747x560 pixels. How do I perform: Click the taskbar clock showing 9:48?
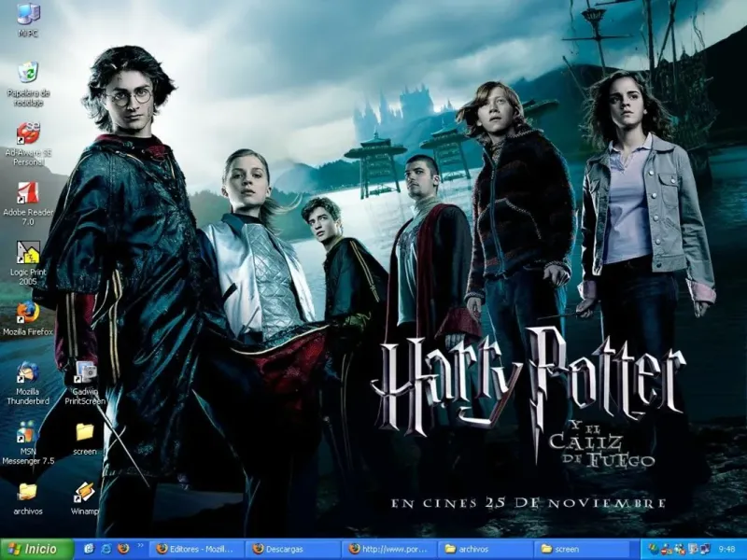pyautogui.click(x=726, y=550)
